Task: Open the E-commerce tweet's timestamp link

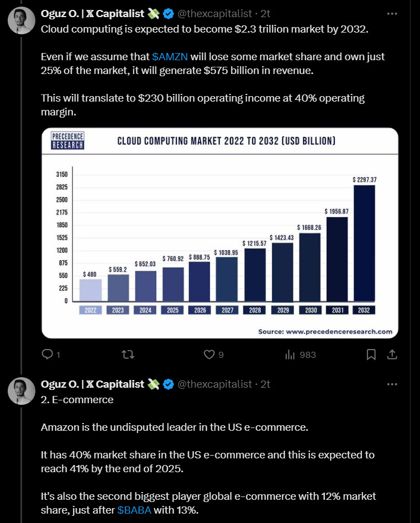Action: pyautogui.click(x=265, y=384)
